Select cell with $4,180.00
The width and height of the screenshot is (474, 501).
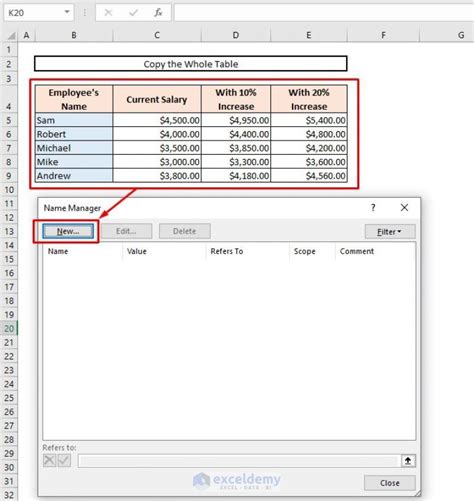[236, 175]
